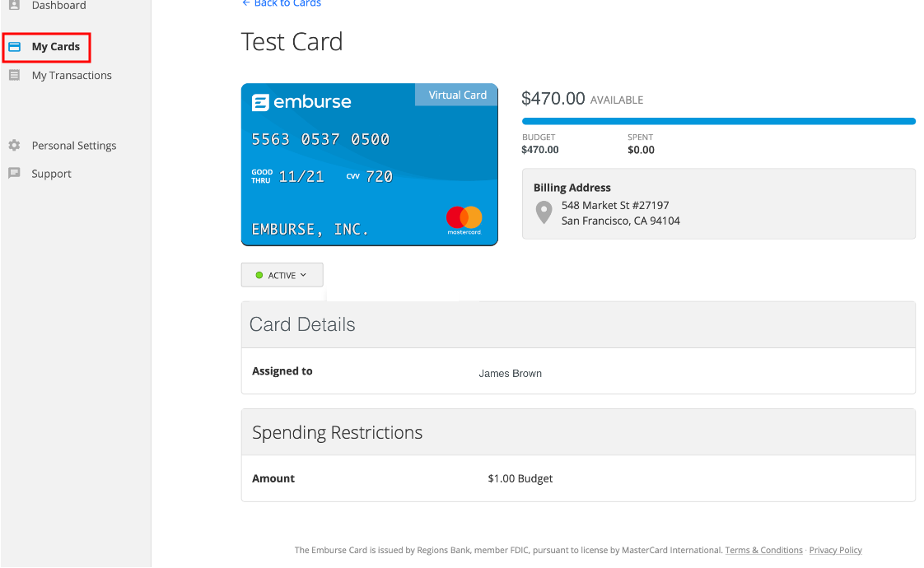
Task: Click the blue budget progress bar
Action: click(x=718, y=121)
